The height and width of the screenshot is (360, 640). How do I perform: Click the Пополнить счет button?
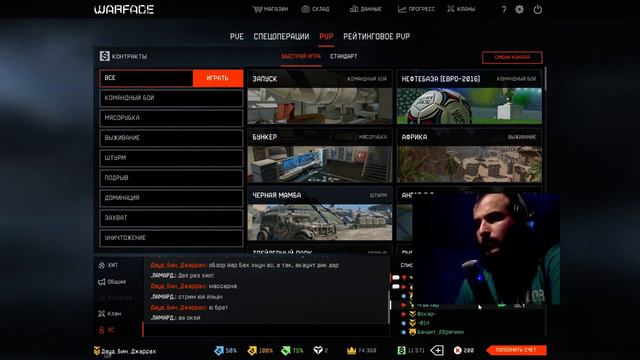pos(516,350)
